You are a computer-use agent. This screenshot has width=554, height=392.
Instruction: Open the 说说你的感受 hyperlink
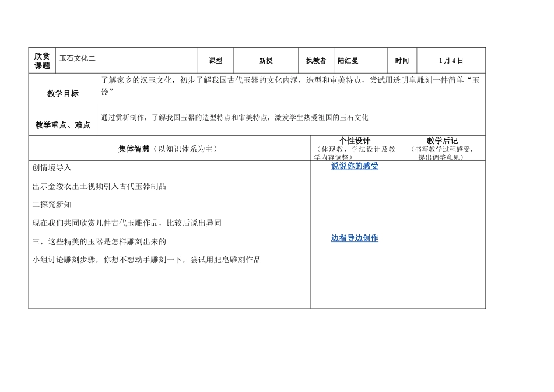(355, 166)
